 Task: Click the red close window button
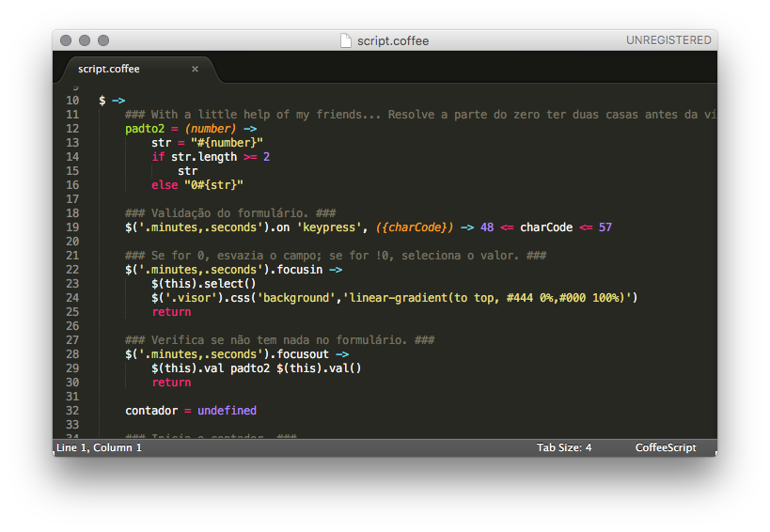[x=66, y=40]
